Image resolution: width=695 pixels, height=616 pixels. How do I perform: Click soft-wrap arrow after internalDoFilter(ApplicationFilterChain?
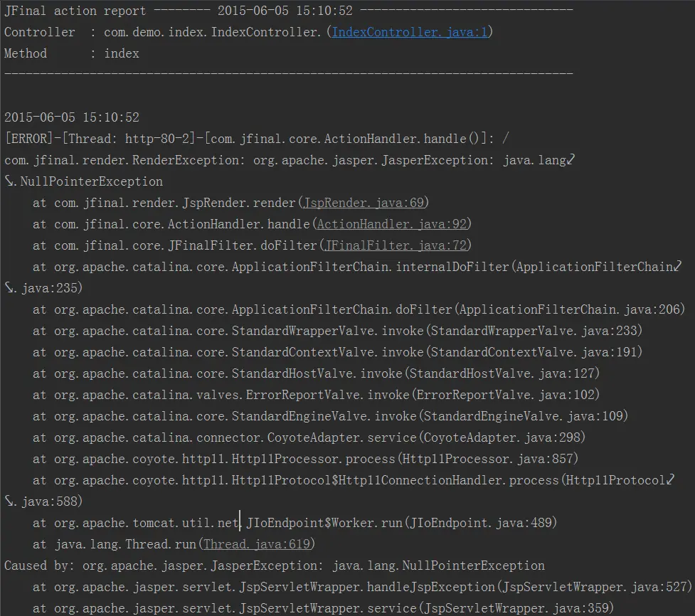pos(677,266)
